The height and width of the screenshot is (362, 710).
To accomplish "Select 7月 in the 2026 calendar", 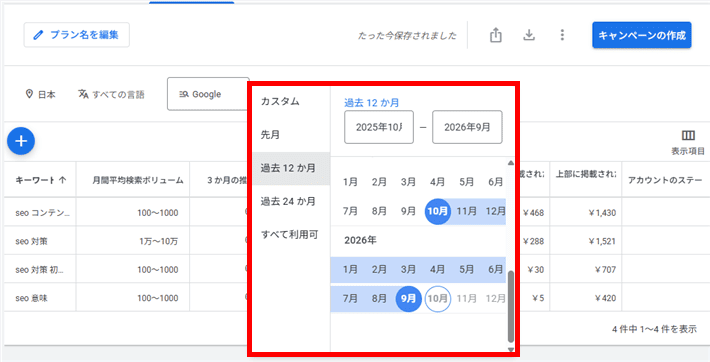I will pos(350,299).
